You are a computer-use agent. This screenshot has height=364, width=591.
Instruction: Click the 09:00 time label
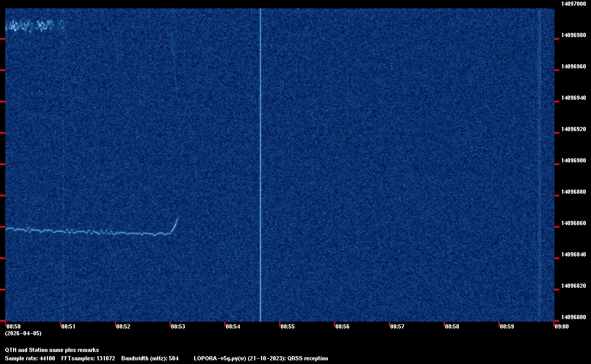562,326
